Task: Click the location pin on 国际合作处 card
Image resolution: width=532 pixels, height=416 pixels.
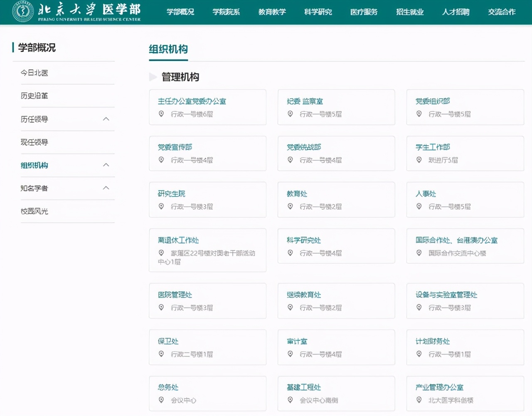Action: pyautogui.click(x=419, y=253)
